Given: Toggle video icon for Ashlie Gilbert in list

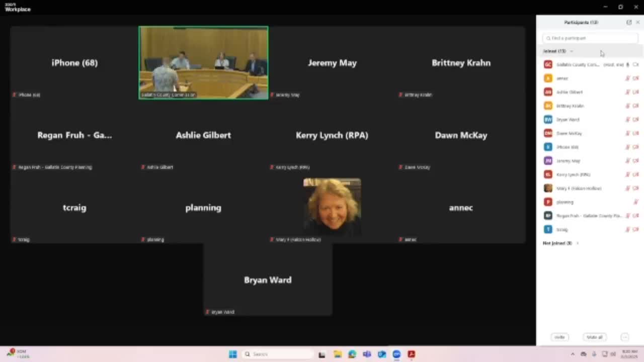Looking at the screenshot, I should 635,92.
